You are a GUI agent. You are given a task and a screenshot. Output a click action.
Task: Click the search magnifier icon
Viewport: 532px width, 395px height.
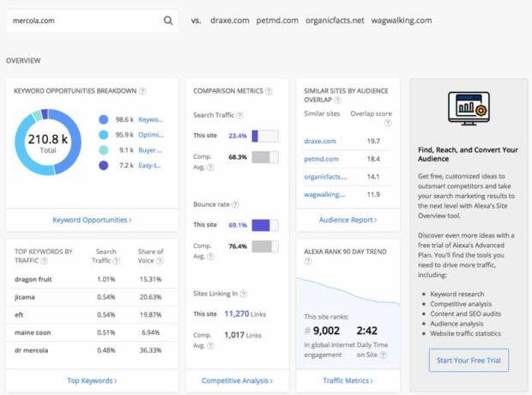pos(168,21)
